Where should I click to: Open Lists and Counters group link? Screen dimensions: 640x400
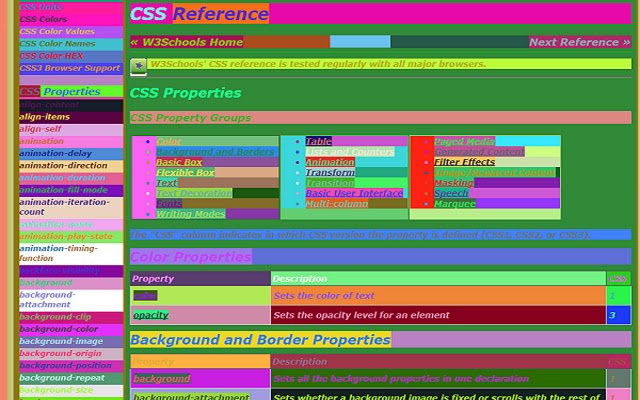tap(350, 152)
